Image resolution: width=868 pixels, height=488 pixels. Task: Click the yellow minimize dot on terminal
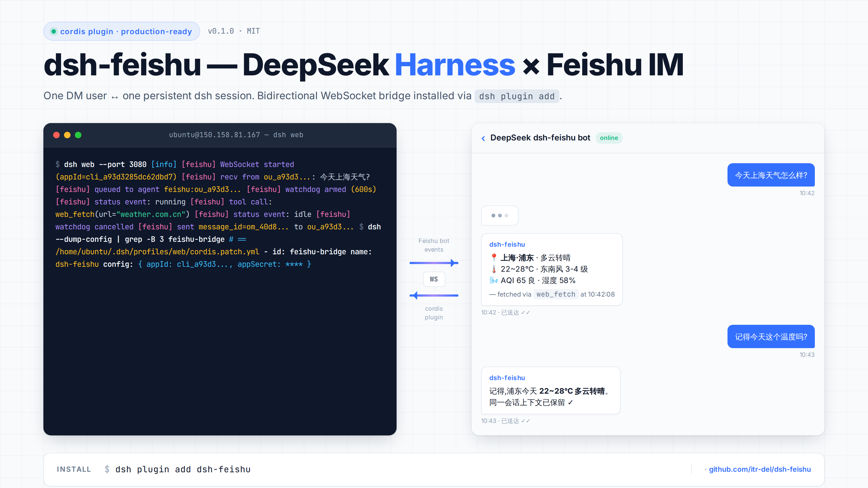[x=67, y=135]
